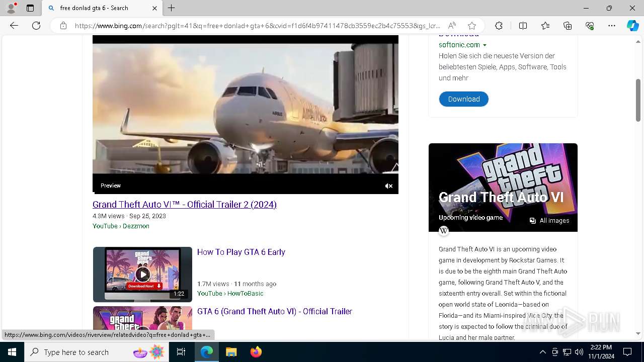
Task: Expand the softonic.com dropdown arrow
Action: point(485,45)
